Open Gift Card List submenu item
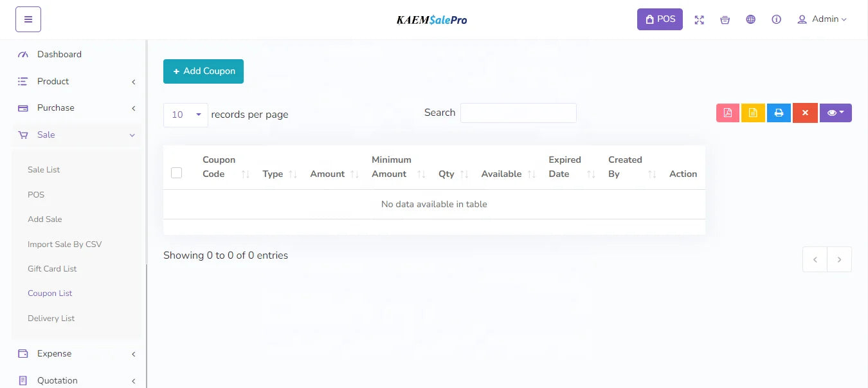 pyautogui.click(x=52, y=269)
